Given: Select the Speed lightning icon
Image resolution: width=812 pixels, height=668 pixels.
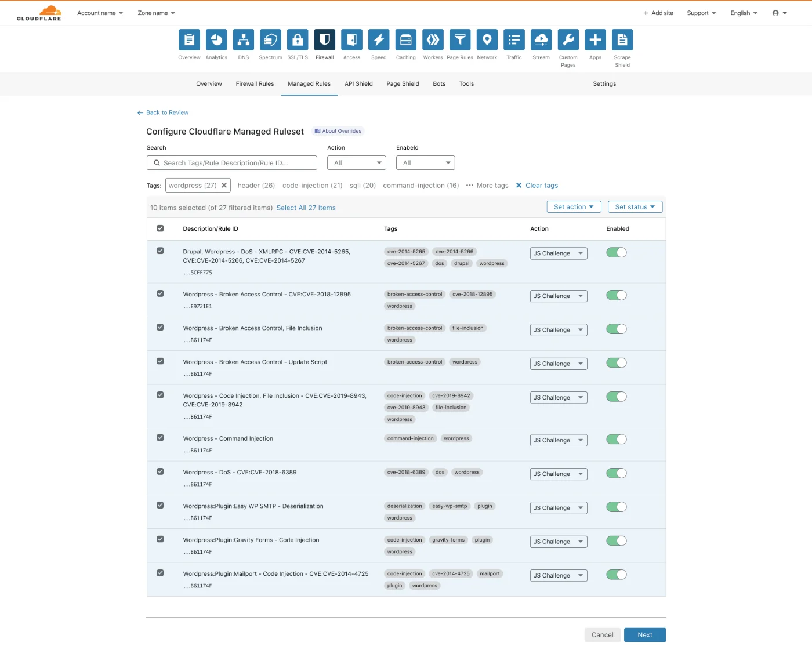Looking at the screenshot, I should 379,40.
